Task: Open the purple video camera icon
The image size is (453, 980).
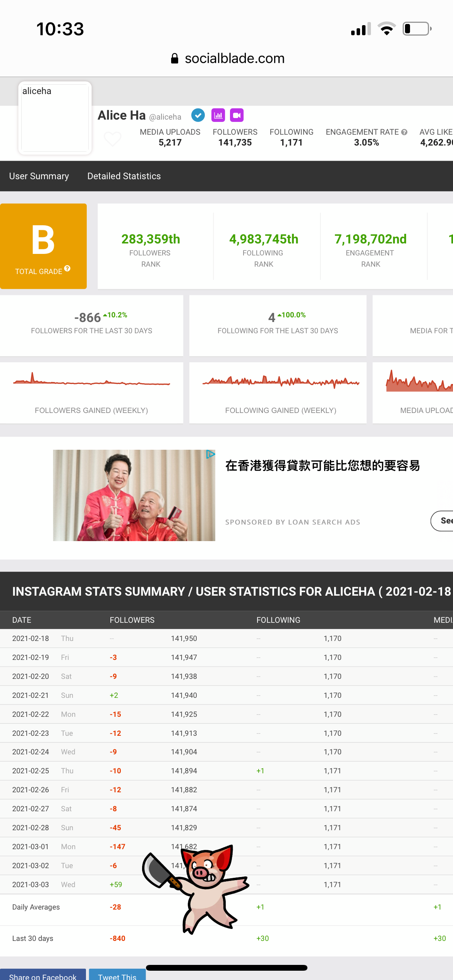Action: (237, 115)
